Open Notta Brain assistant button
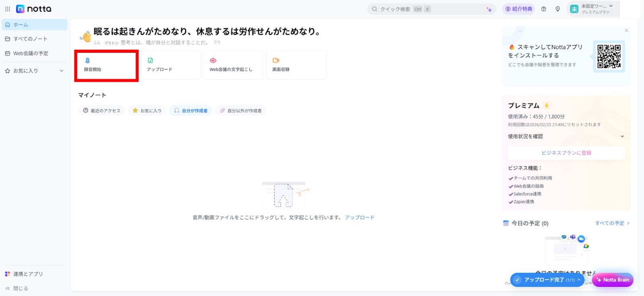Viewport: 644px width, 296px height. [613, 279]
